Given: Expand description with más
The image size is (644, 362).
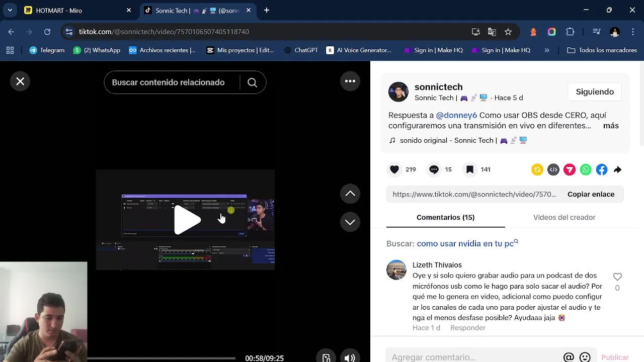Looking at the screenshot, I should pos(611,126).
